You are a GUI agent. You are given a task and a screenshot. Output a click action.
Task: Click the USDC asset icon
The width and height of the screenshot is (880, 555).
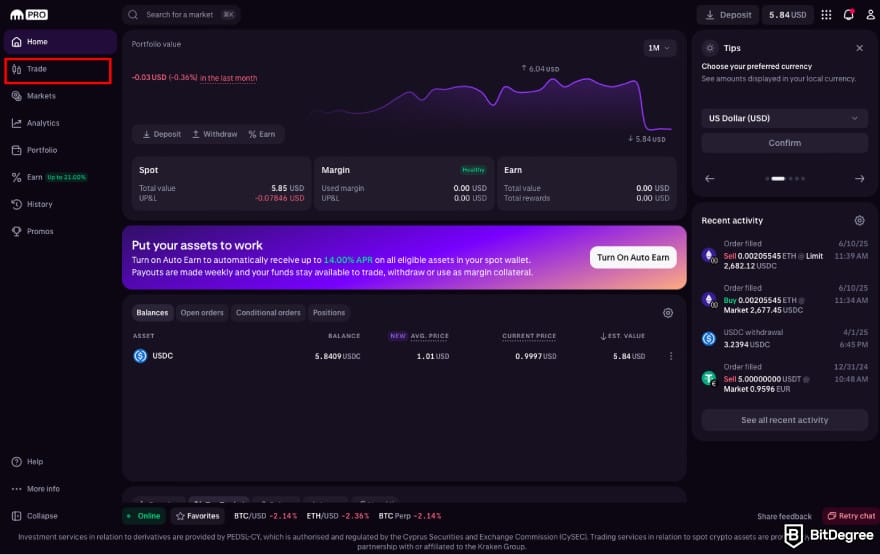pos(140,356)
